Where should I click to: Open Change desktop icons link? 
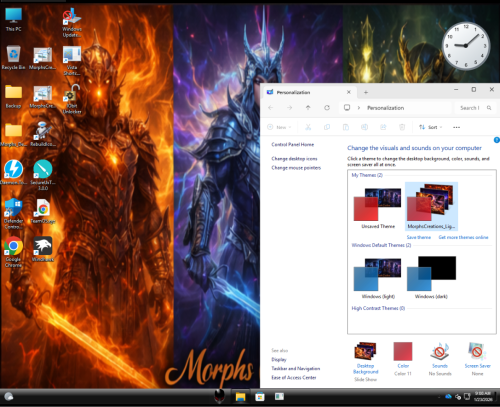(x=294, y=159)
